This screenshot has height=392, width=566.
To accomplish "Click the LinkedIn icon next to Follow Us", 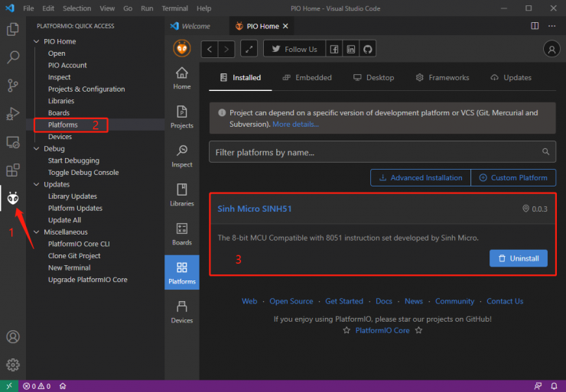I will pos(351,49).
